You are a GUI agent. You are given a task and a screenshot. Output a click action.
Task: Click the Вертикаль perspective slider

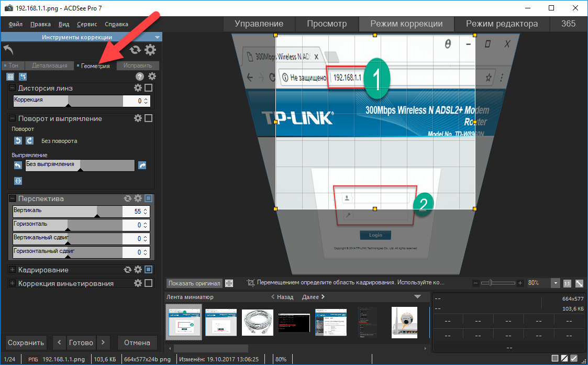[x=67, y=212]
